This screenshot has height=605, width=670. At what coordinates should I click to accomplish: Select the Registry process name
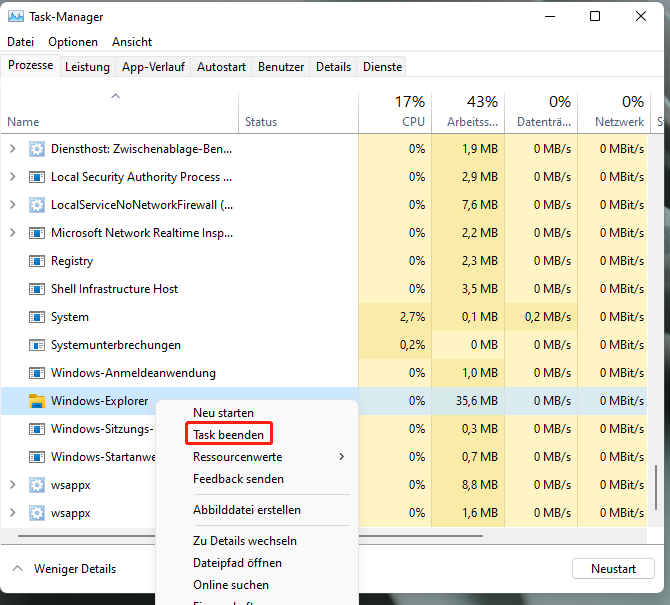(72, 261)
